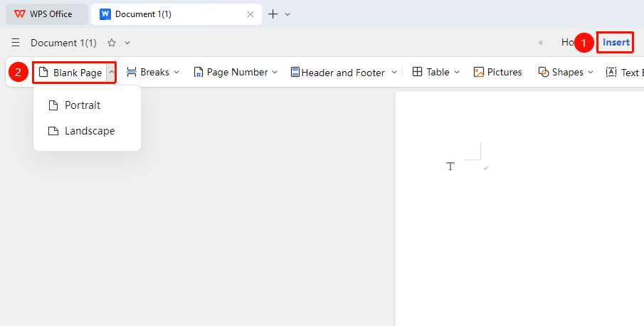This screenshot has height=326, width=644.
Task: Star the document as a favorite
Action: point(112,43)
